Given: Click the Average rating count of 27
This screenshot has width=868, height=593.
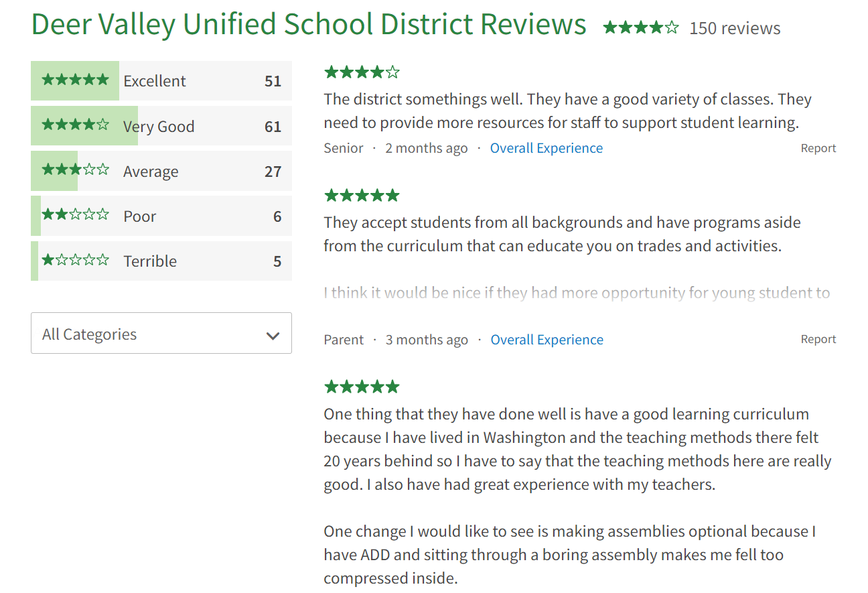Looking at the screenshot, I should click(273, 170).
